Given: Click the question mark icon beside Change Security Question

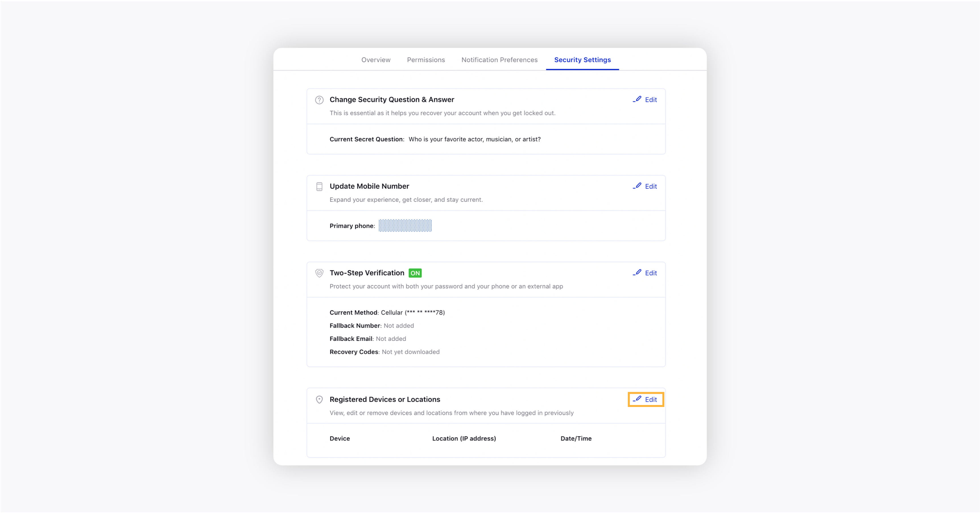Looking at the screenshot, I should point(319,100).
